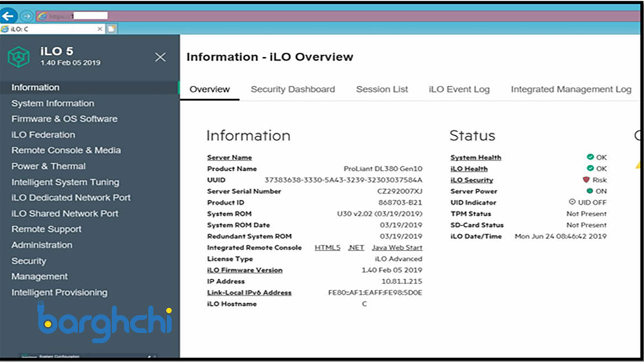This screenshot has height=362, width=644.
Task: Click the iLO Security risk shield icon
Action: (586, 180)
